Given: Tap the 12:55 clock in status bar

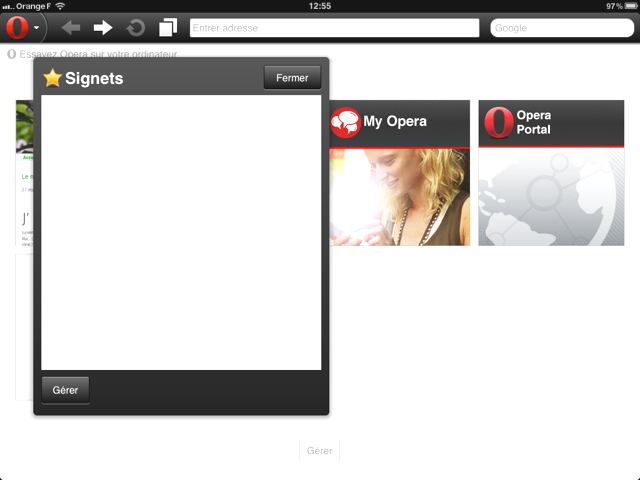Looking at the screenshot, I should (x=320, y=6).
